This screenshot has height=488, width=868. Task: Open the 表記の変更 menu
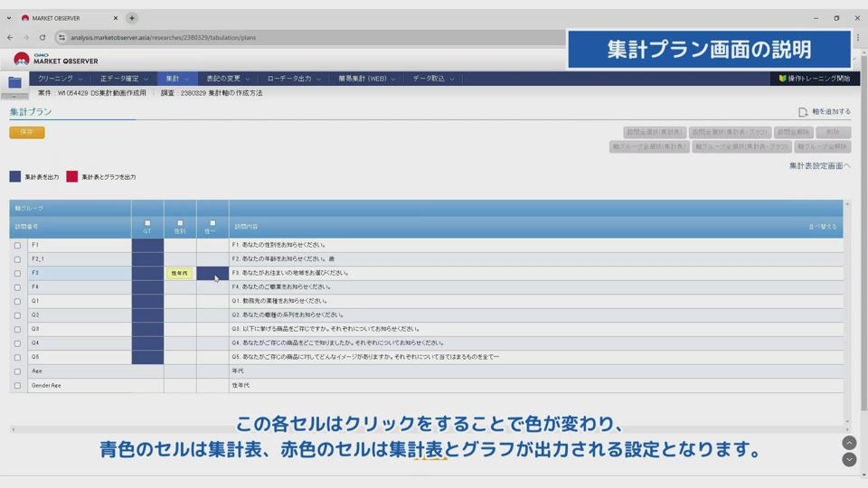[227, 79]
